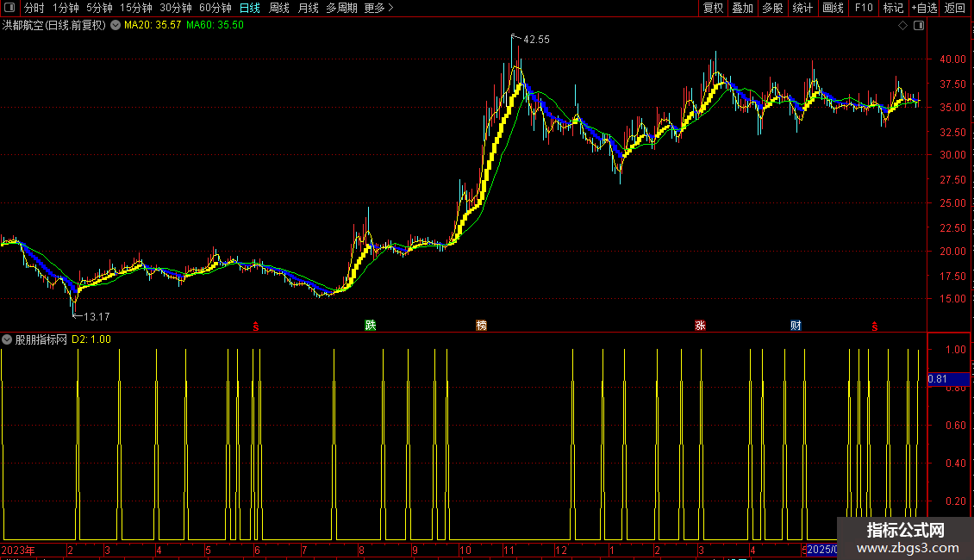Click the 榜 event marker

pyautogui.click(x=482, y=325)
